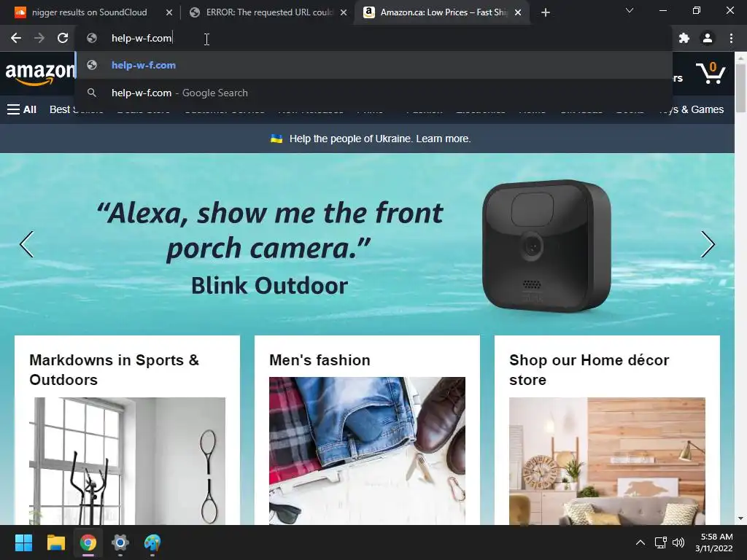The height and width of the screenshot is (560, 747).
Task: Switch to the SoundCloud results tab
Action: pyautogui.click(x=89, y=12)
